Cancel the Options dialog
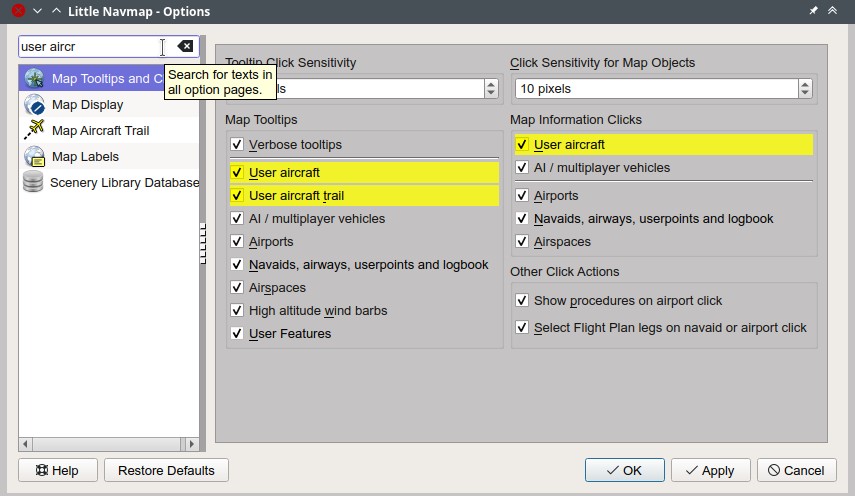 coord(797,470)
